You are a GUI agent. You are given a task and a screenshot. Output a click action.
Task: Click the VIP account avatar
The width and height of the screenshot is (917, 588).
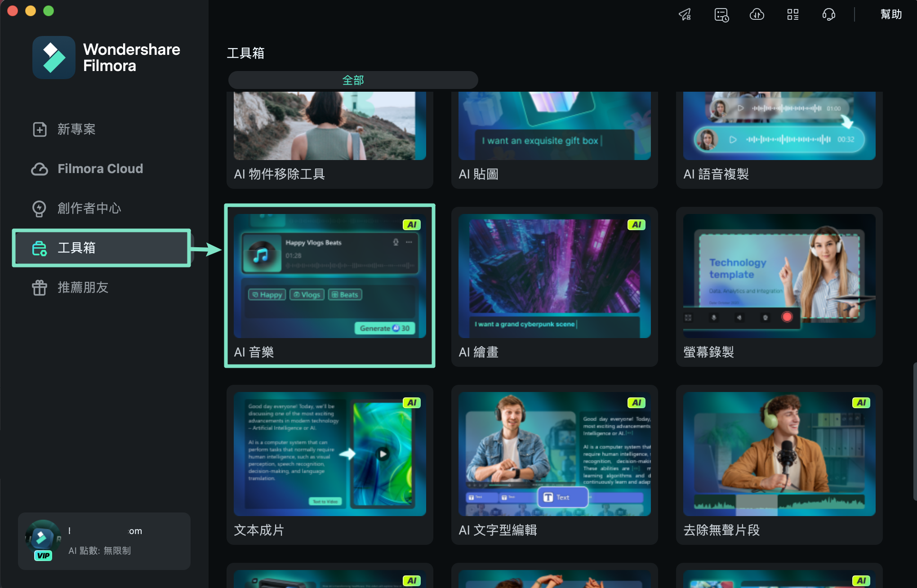tap(43, 539)
